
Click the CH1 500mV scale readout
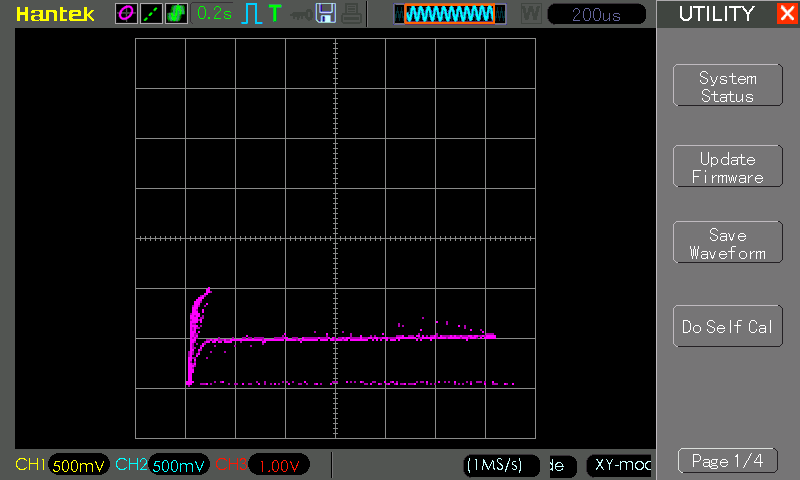(78, 465)
